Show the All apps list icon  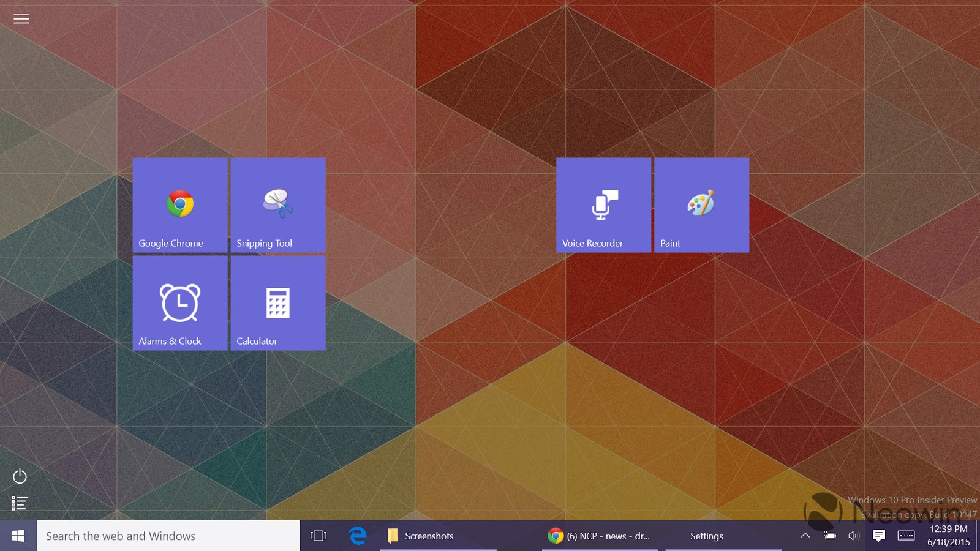(20, 503)
